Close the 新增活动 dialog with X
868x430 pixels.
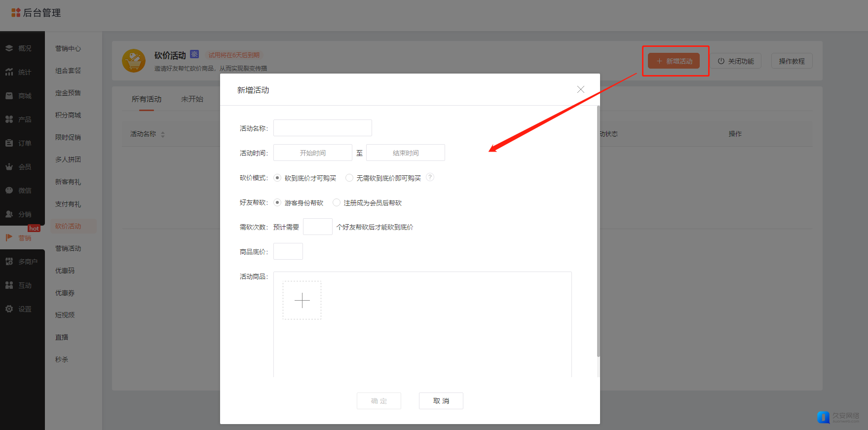[581, 89]
